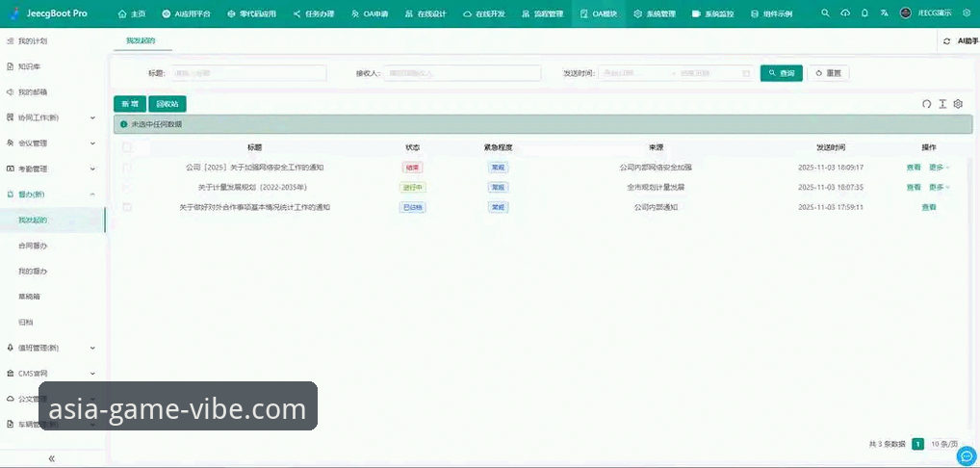Screen dimensions: 980x468
Task: Click the tab refresh icon beside AI助手
Action: (947, 41)
